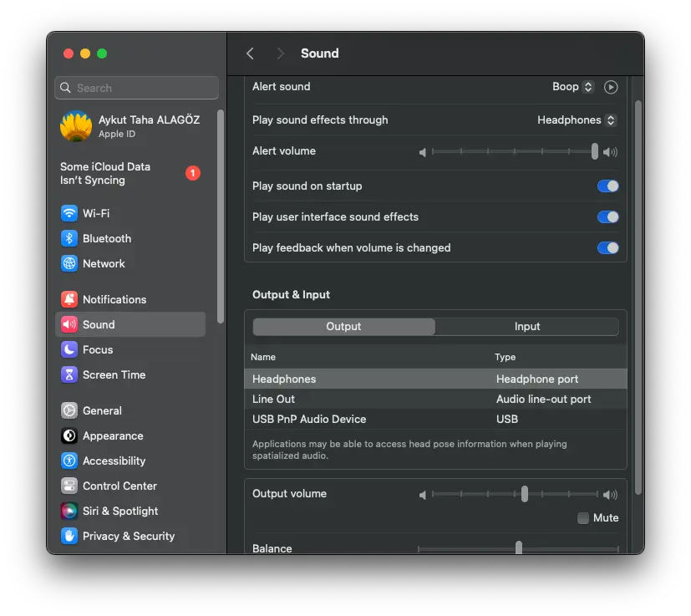Open the Siri & Spotlight icon
691x616 pixels.
(69, 511)
